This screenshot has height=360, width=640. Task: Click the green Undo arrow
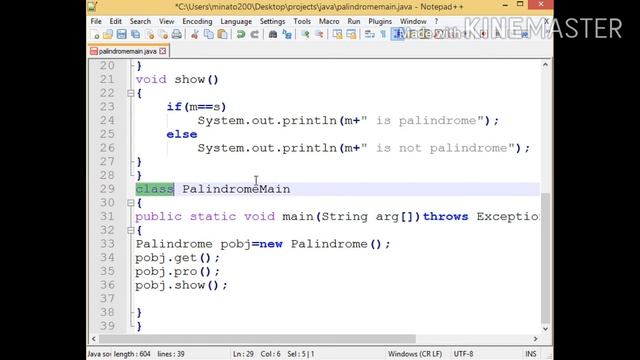click(241, 35)
